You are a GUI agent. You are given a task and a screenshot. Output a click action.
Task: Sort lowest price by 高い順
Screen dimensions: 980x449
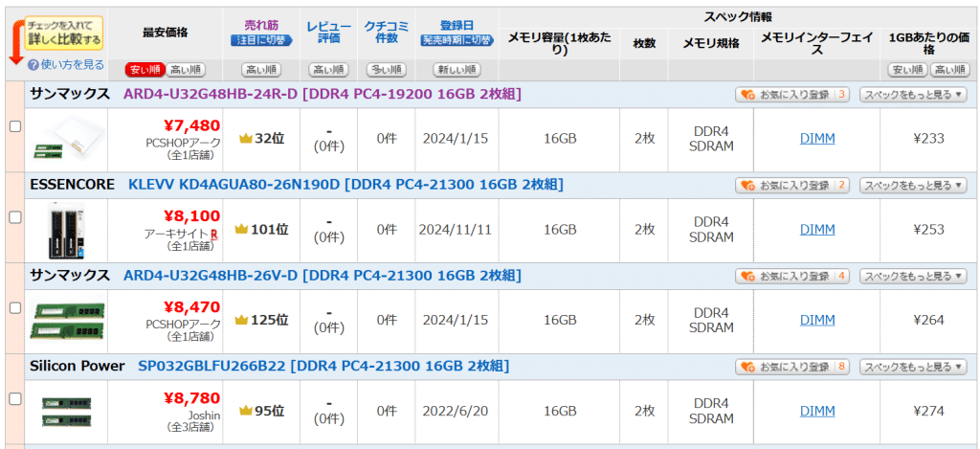(x=185, y=70)
